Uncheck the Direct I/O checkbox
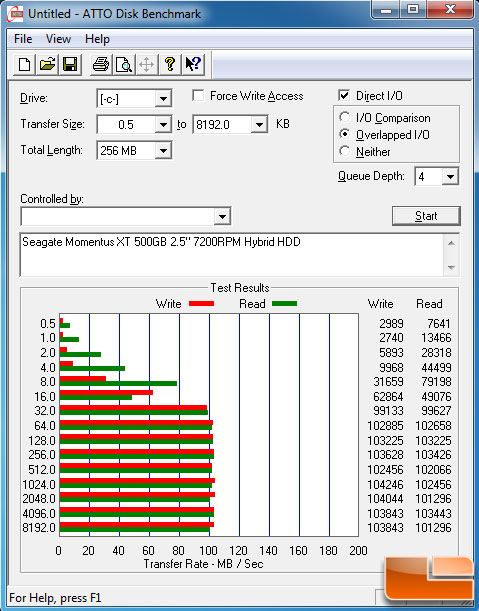479x611 pixels. point(344,95)
